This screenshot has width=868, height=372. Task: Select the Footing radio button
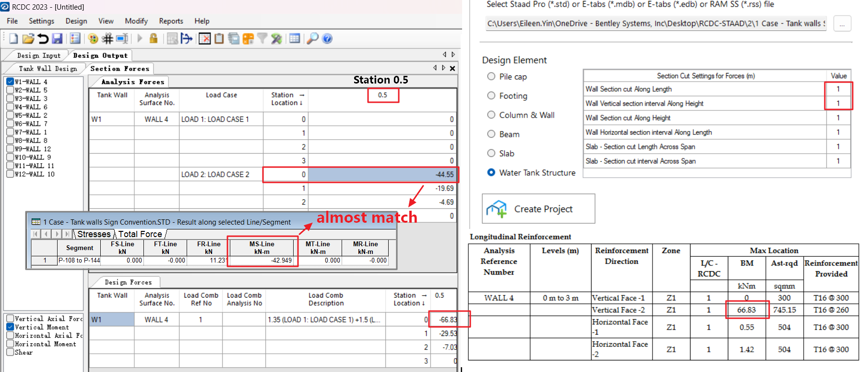point(491,96)
